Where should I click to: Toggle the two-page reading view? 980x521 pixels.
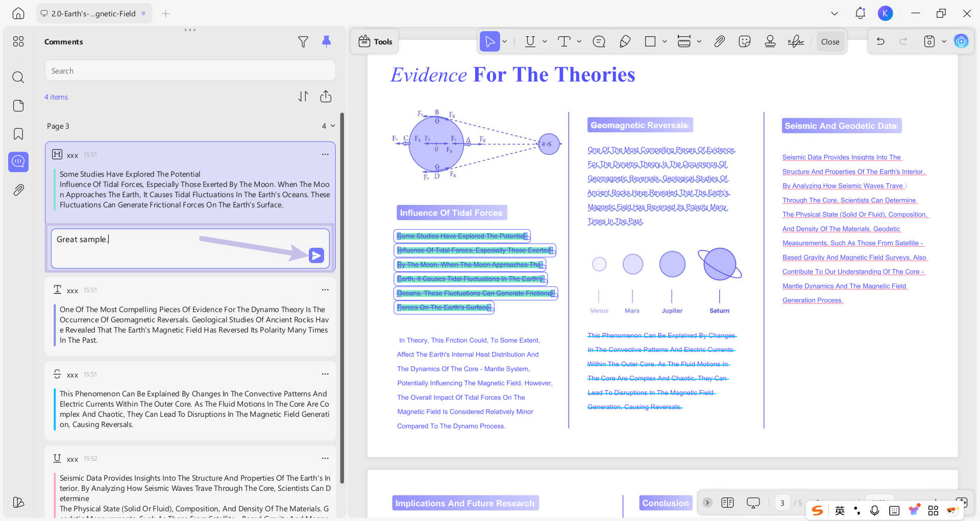point(727,503)
